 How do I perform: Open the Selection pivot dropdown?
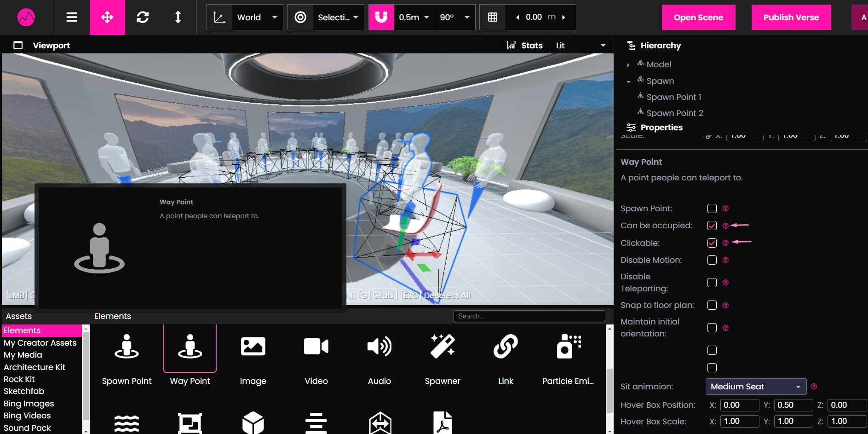pos(338,17)
